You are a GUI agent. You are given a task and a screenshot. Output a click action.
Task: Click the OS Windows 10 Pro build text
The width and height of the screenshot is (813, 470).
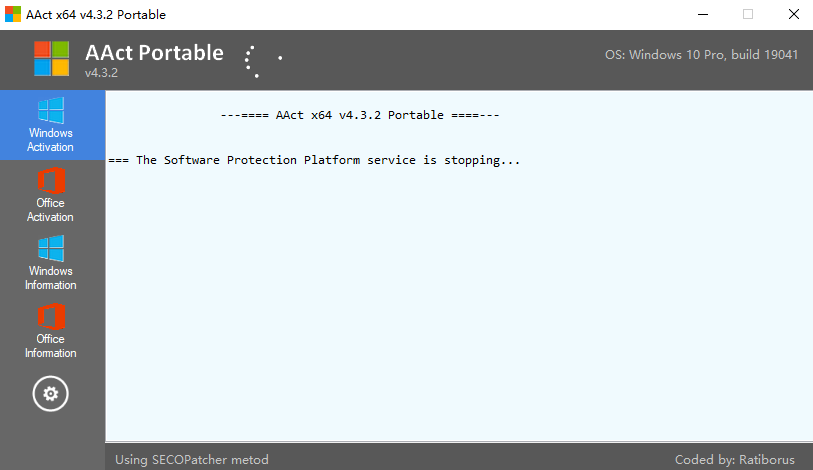[701, 55]
